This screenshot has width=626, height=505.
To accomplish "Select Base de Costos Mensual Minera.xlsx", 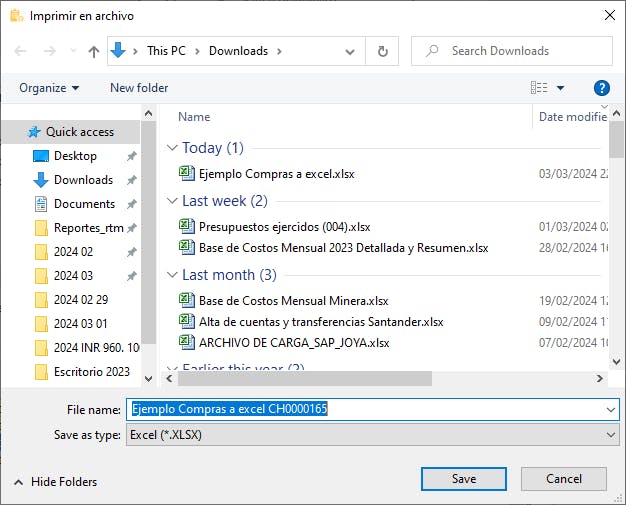I will pos(293,301).
